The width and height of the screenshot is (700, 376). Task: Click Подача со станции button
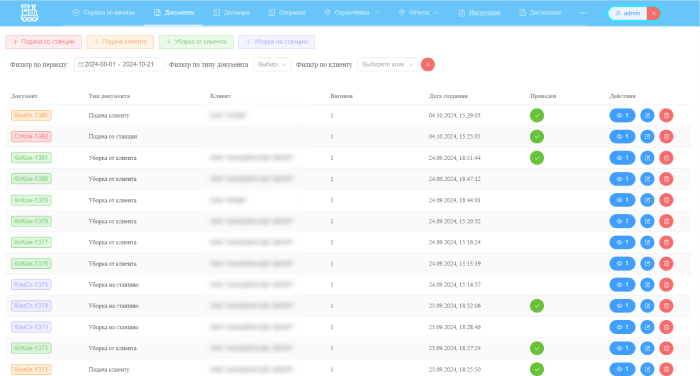point(43,42)
